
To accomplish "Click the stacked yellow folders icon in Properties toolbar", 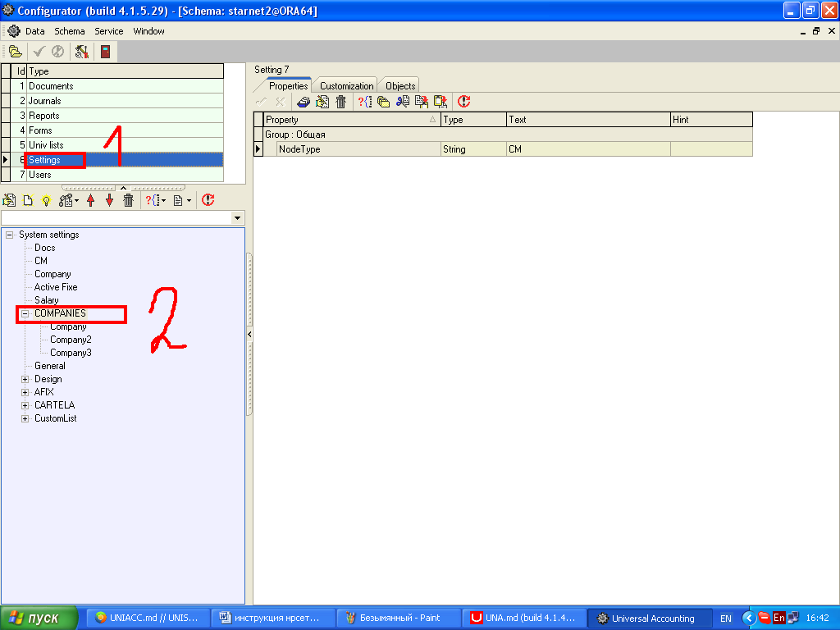I will [383, 102].
